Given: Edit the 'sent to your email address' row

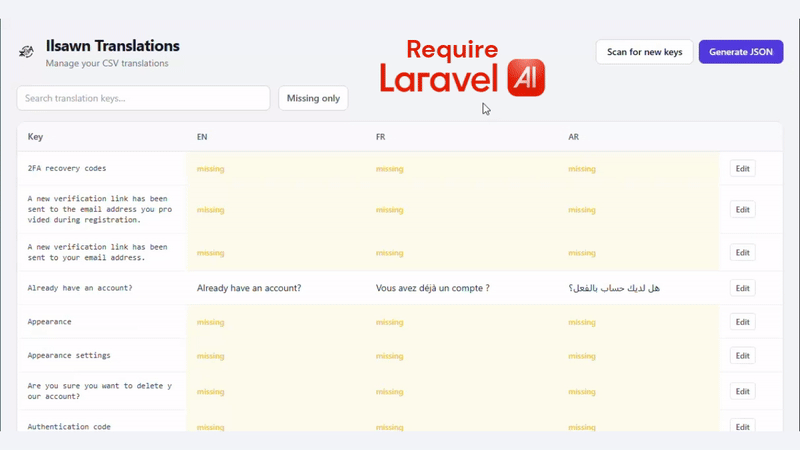Looking at the screenshot, I should [742, 253].
